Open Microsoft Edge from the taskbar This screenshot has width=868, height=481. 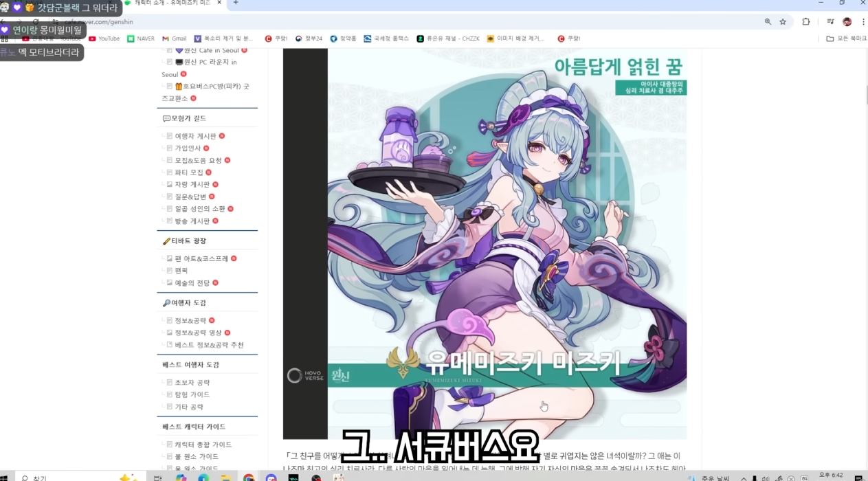[x=203, y=478]
